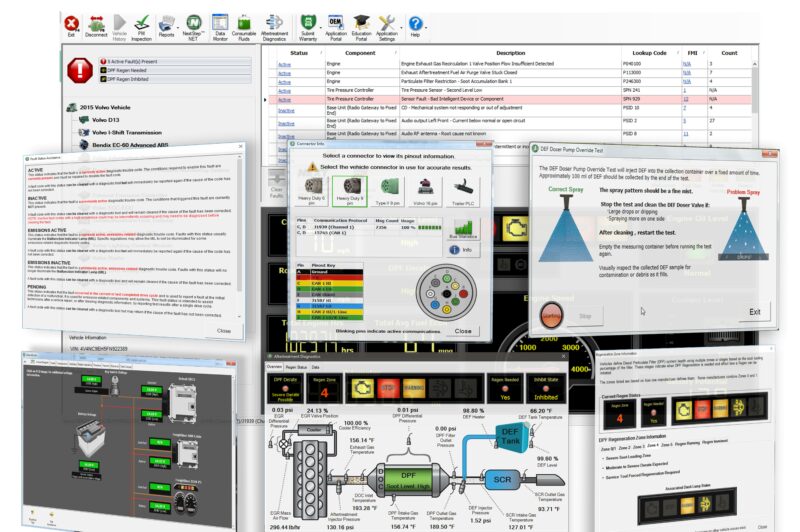Open Active link in highlighted Sensor Fault row
Screen dimensions: 800x532
[284, 100]
